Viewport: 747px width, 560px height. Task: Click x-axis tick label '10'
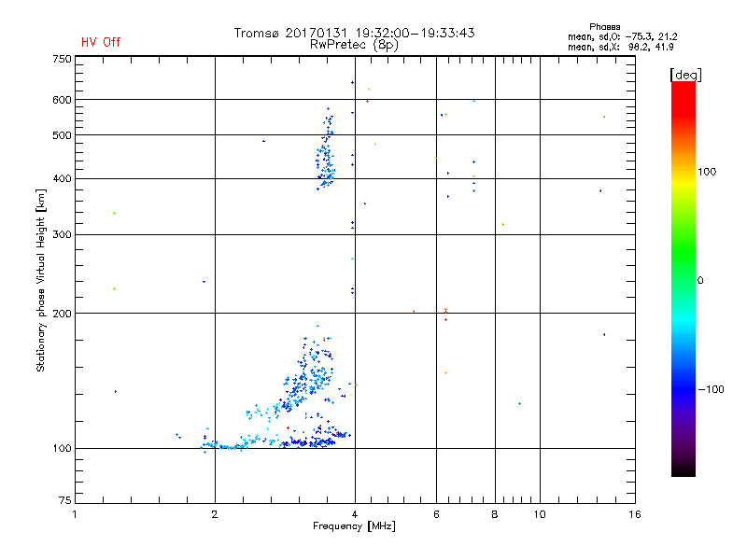coord(540,514)
